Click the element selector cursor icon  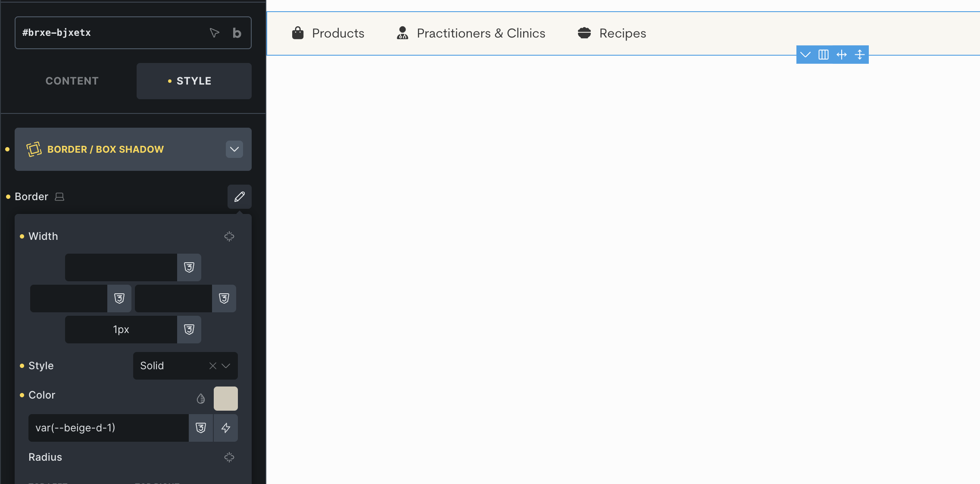point(214,33)
